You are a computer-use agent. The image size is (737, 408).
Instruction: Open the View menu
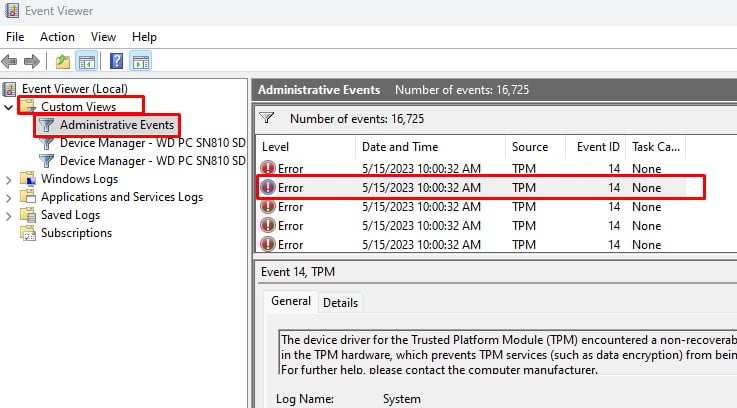pyautogui.click(x=103, y=37)
